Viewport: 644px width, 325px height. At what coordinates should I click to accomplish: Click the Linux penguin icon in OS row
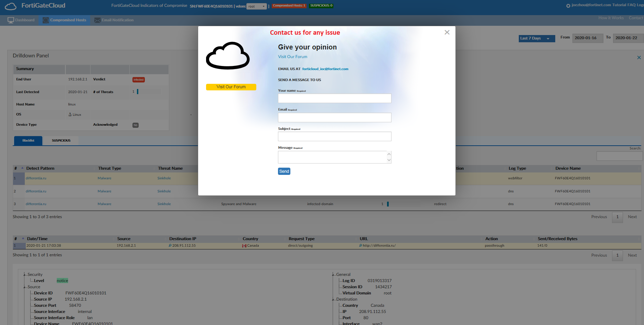coord(70,114)
